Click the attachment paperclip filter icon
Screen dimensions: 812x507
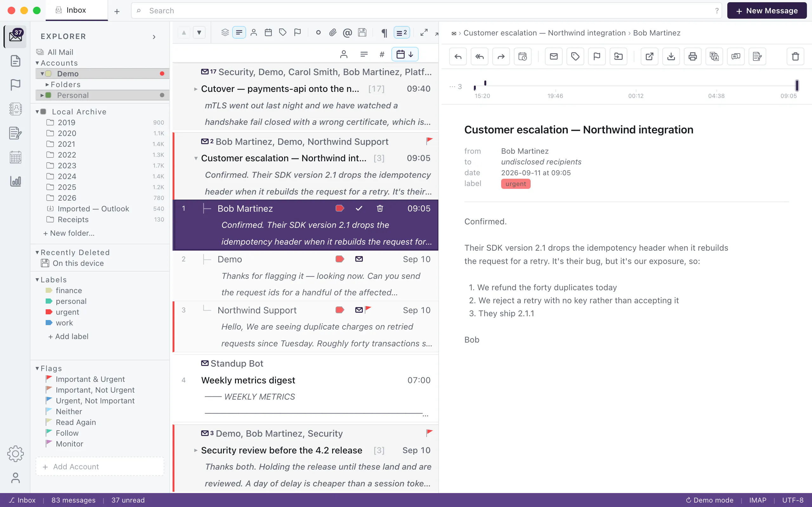click(332, 33)
